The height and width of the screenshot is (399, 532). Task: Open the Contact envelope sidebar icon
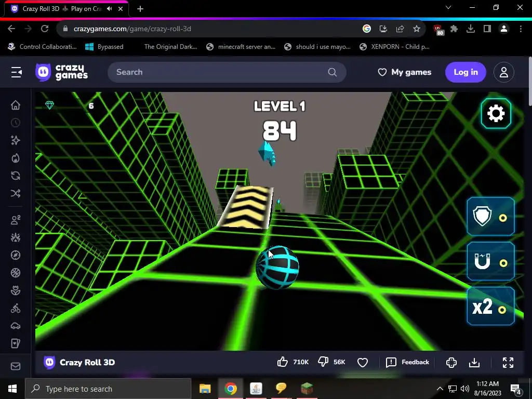click(x=16, y=366)
